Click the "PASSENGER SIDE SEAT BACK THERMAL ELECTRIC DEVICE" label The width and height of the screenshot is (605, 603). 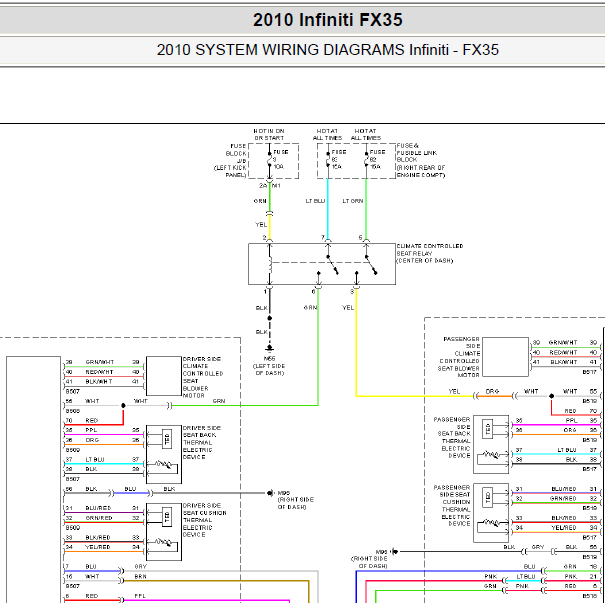(x=452, y=437)
